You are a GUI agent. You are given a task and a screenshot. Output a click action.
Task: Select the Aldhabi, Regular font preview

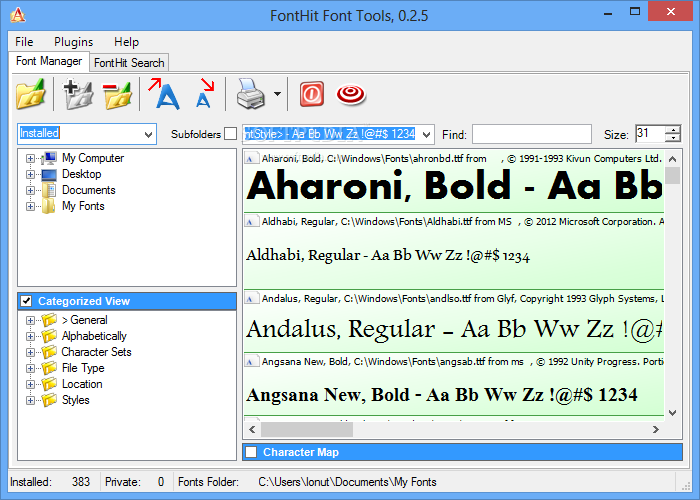[x=454, y=251]
